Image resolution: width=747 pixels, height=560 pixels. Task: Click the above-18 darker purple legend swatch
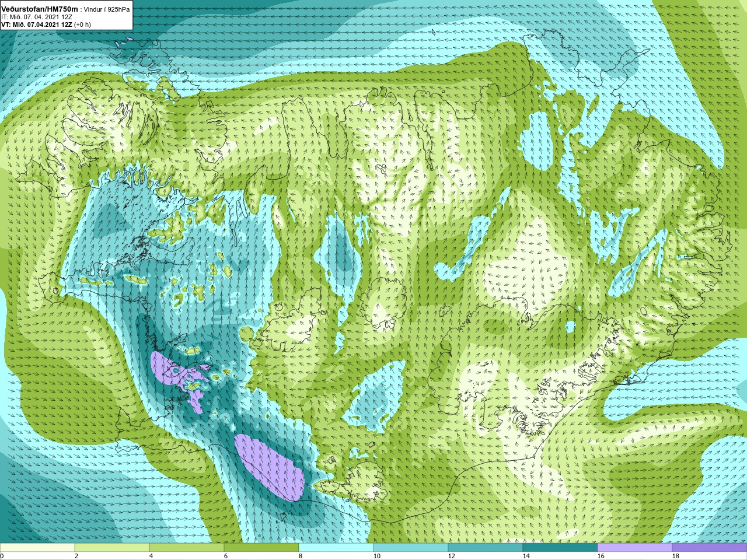710,548
